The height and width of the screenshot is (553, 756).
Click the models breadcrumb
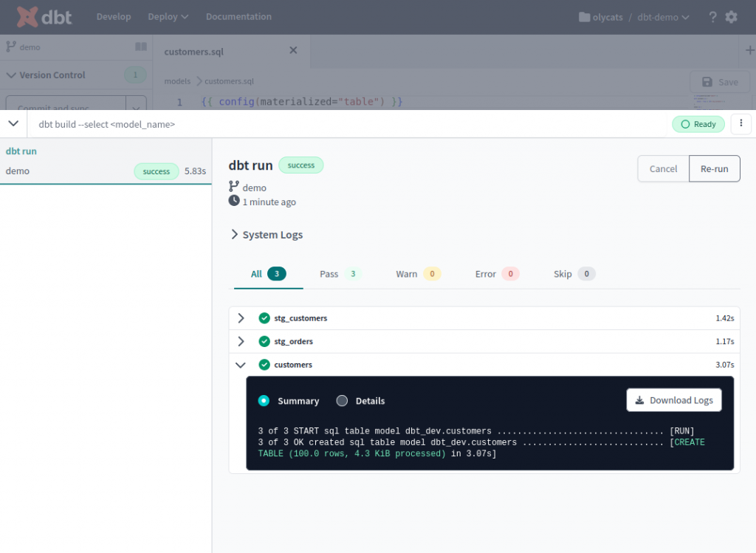(x=177, y=81)
